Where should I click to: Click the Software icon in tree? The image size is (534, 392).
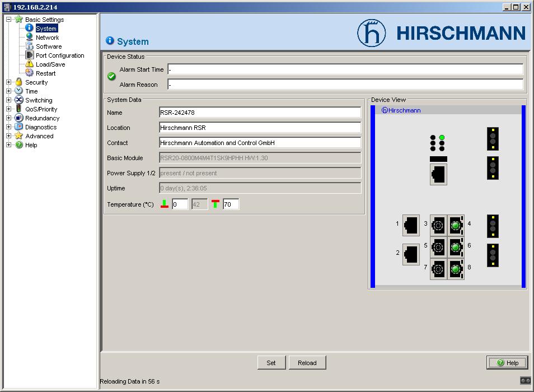tap(29, 46)
